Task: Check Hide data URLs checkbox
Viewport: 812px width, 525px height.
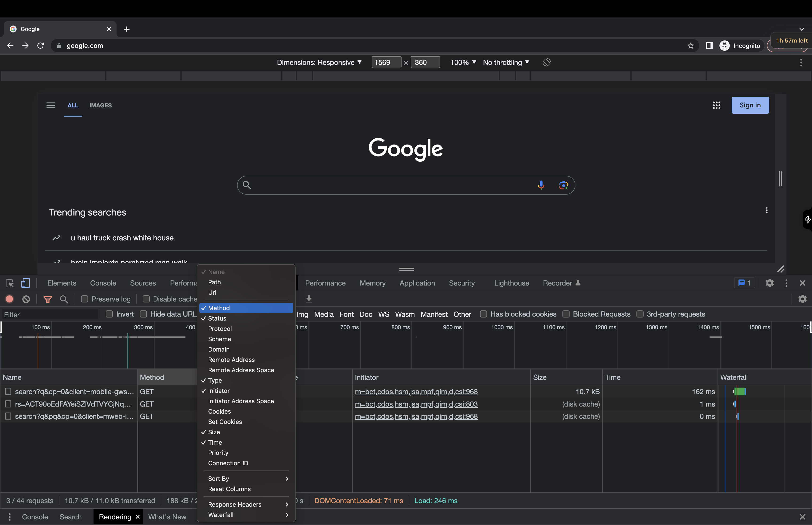Action: [144, 314]
